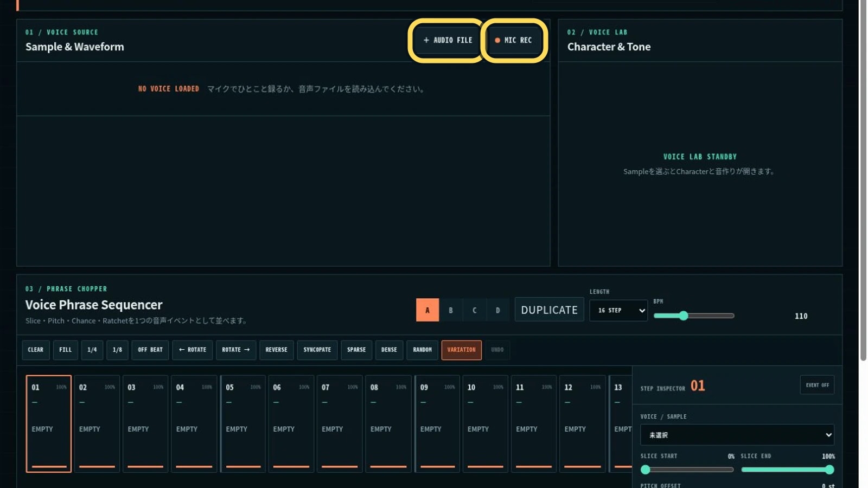Start recording with MIC REC
This screenshot has height=488, width=868.
point(513,40)
